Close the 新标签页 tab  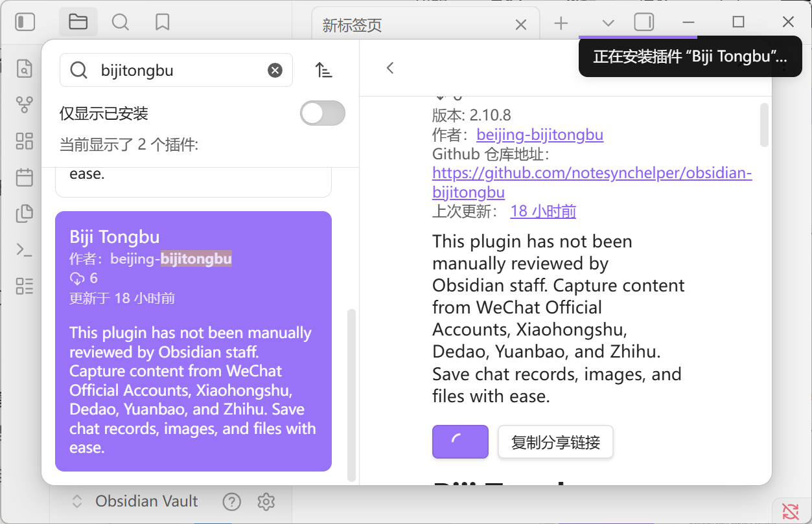point(521,25)
